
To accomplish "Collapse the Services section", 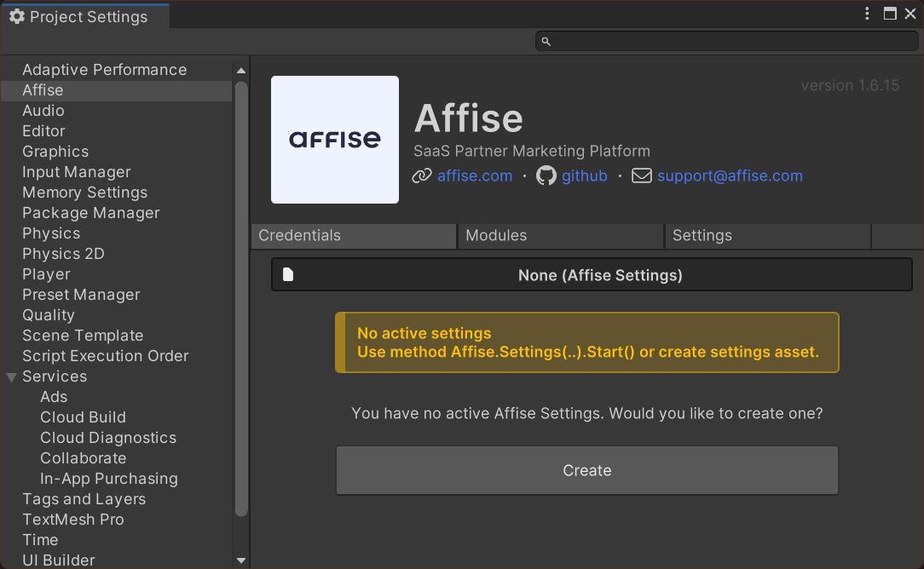I will coord(10,376).
